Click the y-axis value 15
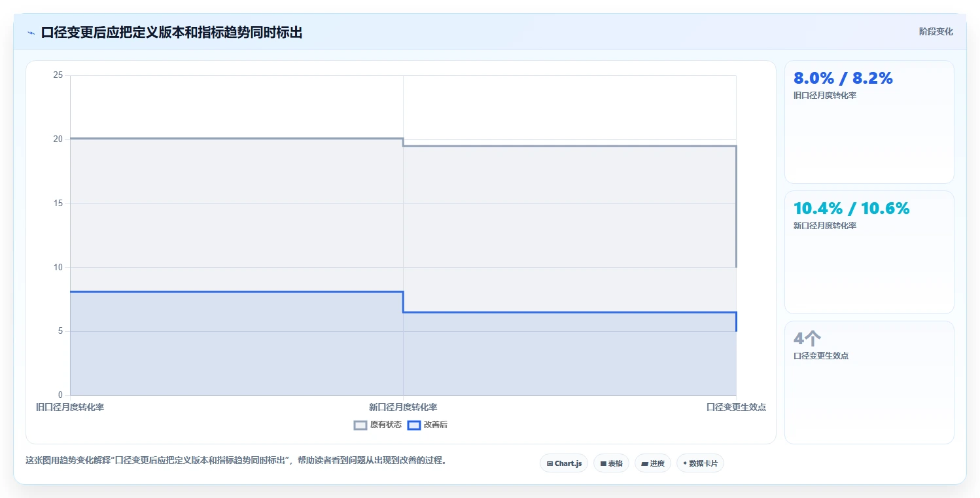 [58, 204]
